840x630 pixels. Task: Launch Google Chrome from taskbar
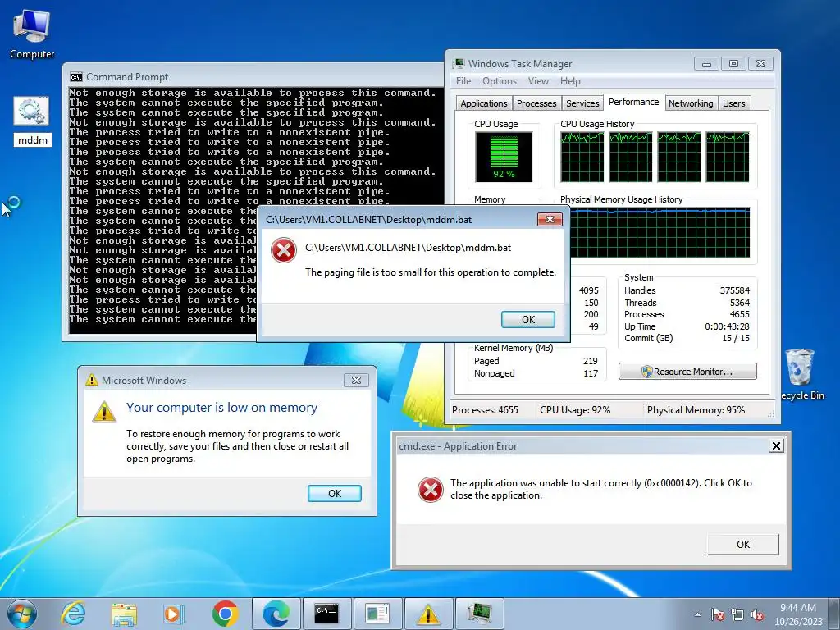(225, 614)
